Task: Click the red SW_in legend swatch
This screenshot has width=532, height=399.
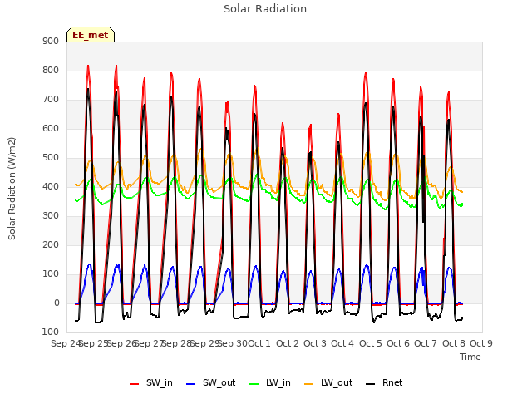Action: tap(135, 384)
